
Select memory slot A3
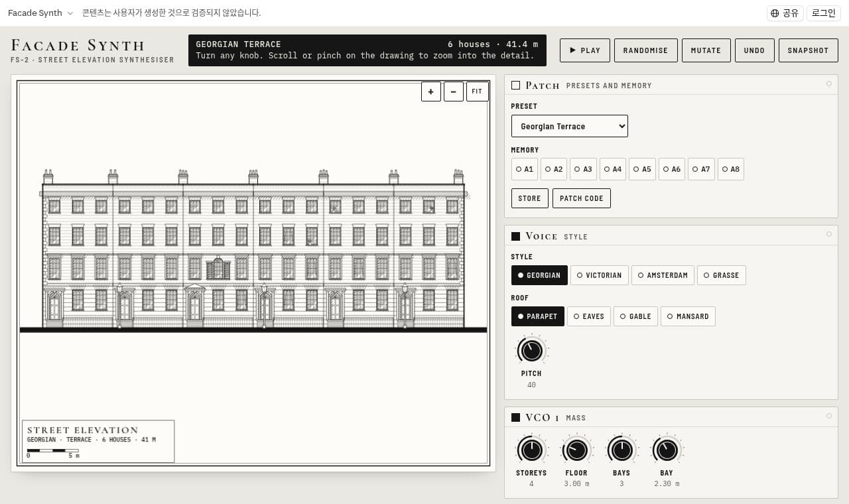583,169
